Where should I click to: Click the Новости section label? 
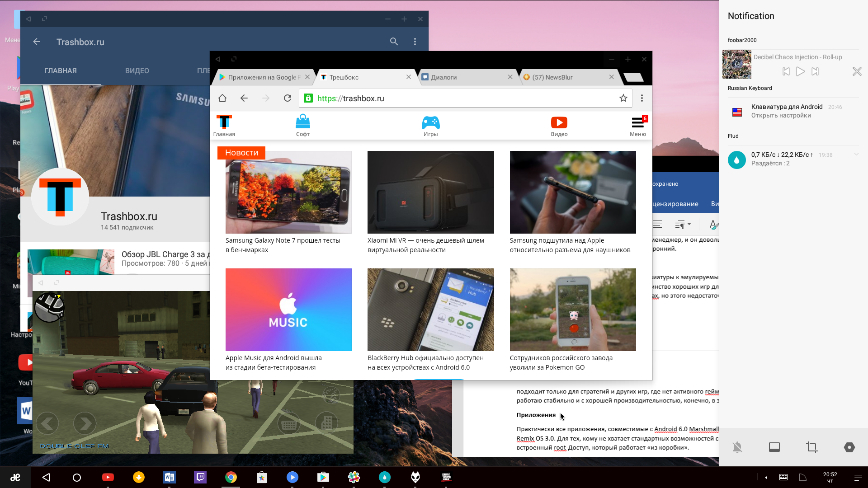pyautogui.click(x=241, y=153)
